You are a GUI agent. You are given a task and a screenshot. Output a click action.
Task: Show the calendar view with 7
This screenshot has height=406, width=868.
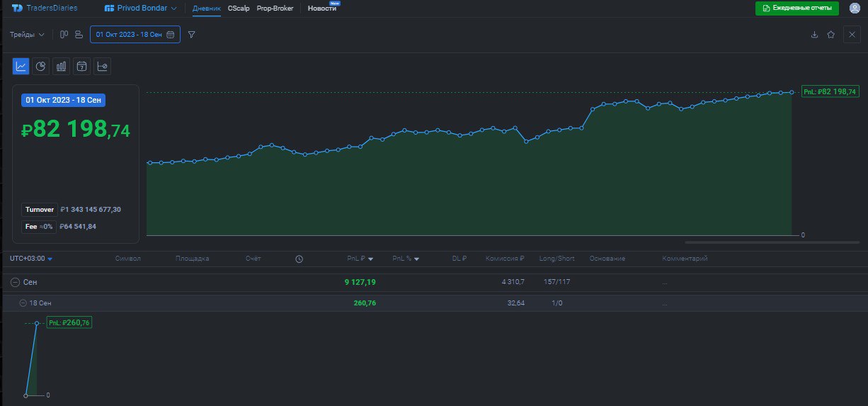pos(82,67)
